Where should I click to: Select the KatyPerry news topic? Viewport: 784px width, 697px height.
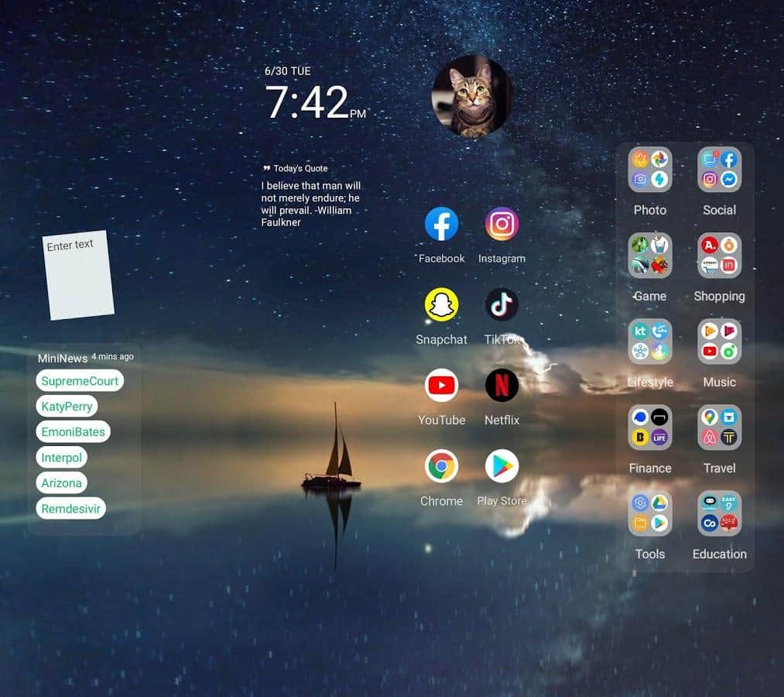(67, 407)
